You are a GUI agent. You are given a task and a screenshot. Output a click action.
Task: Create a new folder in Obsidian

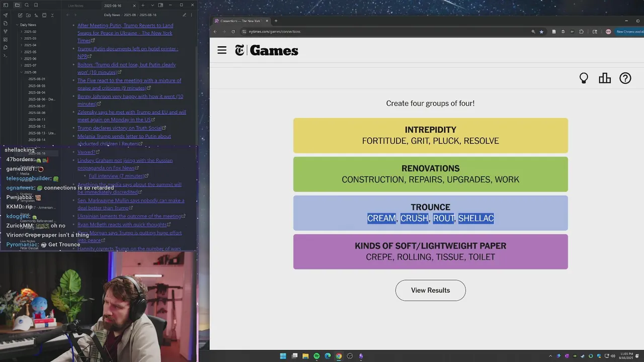(28, 15)
